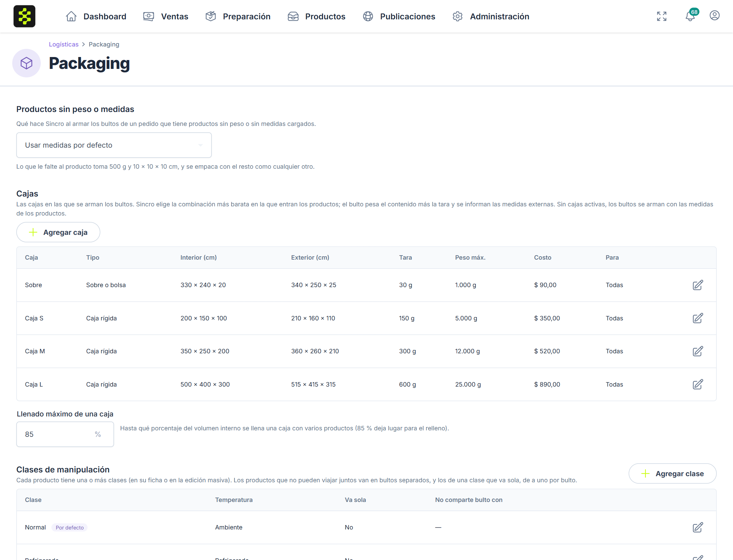Open the notifications bell

pos(691,16)
